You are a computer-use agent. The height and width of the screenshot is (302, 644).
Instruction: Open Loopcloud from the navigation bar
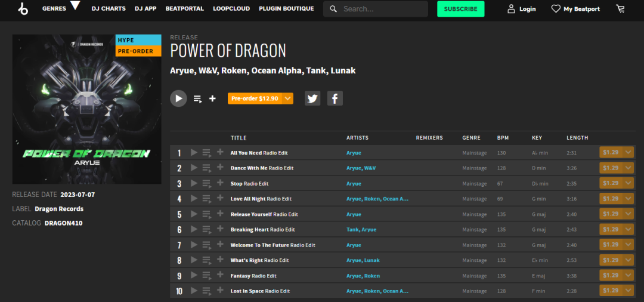231,8
